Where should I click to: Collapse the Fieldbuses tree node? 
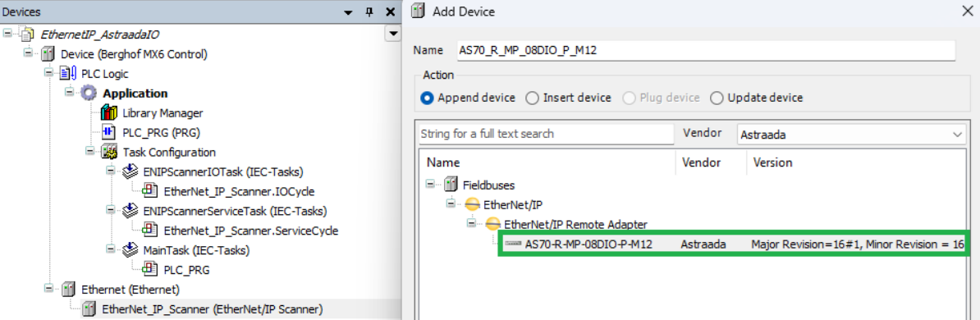pos(430,185)
